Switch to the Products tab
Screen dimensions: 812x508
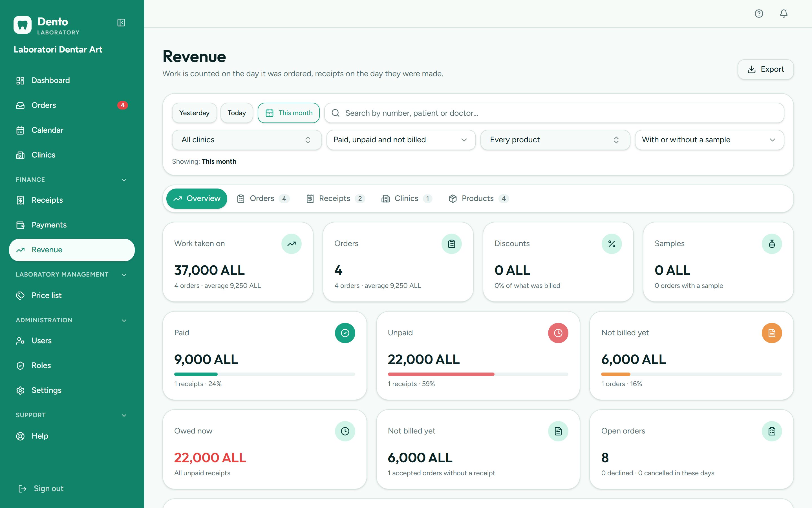click(x=478, y=199)
